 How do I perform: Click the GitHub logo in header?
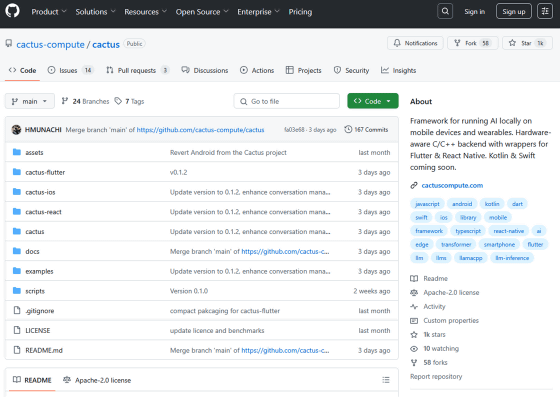(12, 11)
